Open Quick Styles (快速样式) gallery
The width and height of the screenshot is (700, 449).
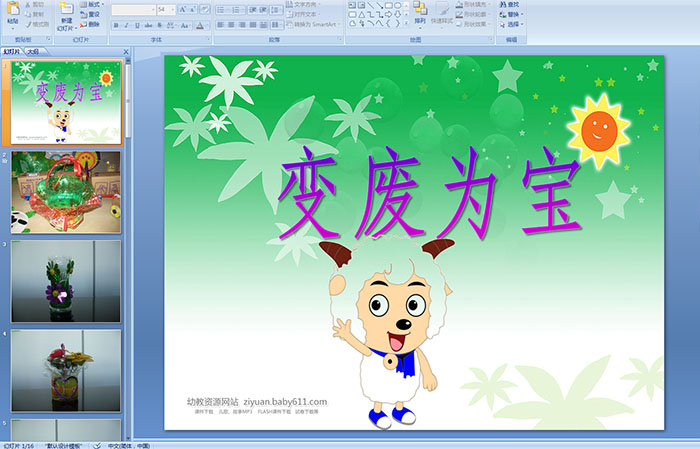[442, 13]
